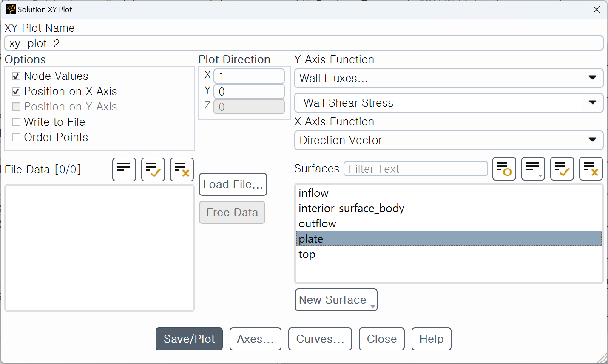Toggle Position on X Axis checkbox

[x=16, y=91]
